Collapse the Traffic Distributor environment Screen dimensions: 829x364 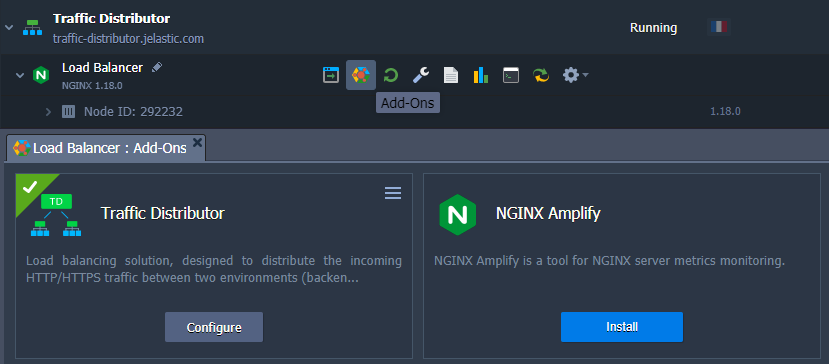click(x=10, y=27)
